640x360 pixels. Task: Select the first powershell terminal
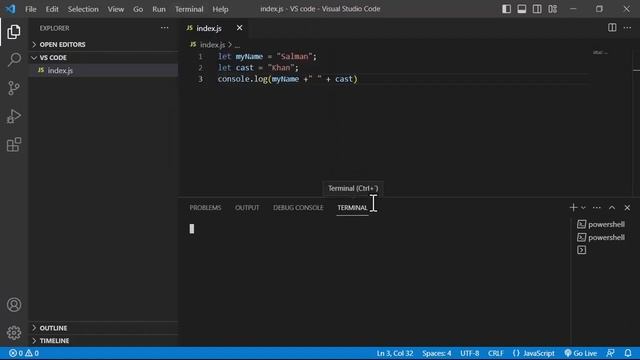601,224
